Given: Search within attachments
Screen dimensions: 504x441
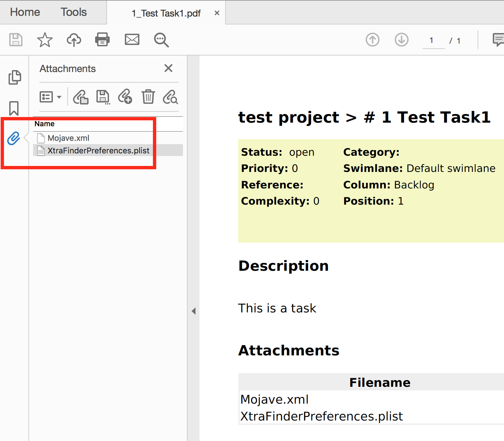Looking at the screenshot, I should click(170, 97).
